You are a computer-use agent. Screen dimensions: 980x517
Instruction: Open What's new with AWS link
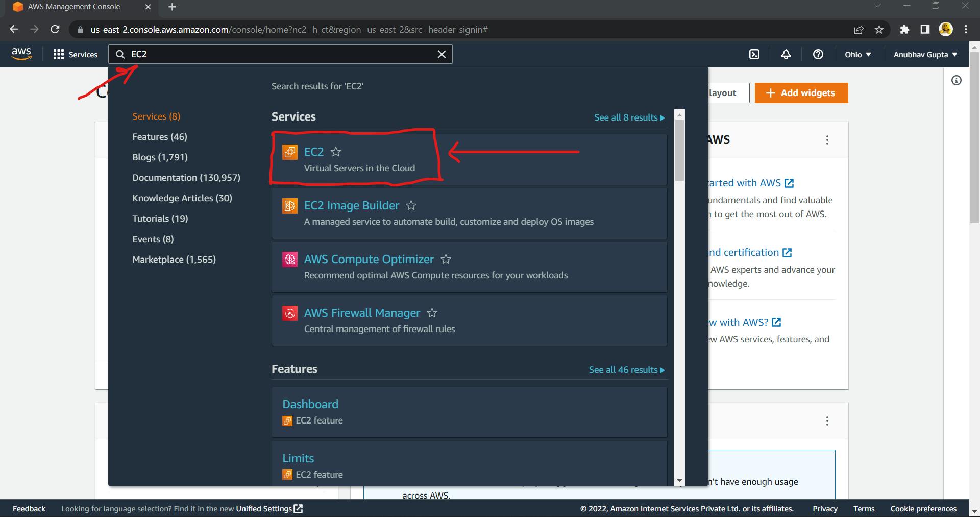[745, 322]
